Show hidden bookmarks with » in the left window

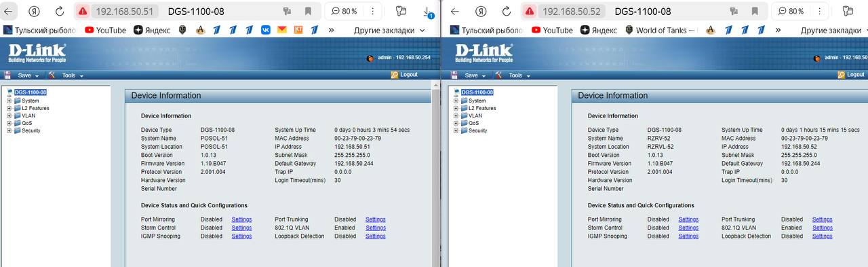click(331, 30)
